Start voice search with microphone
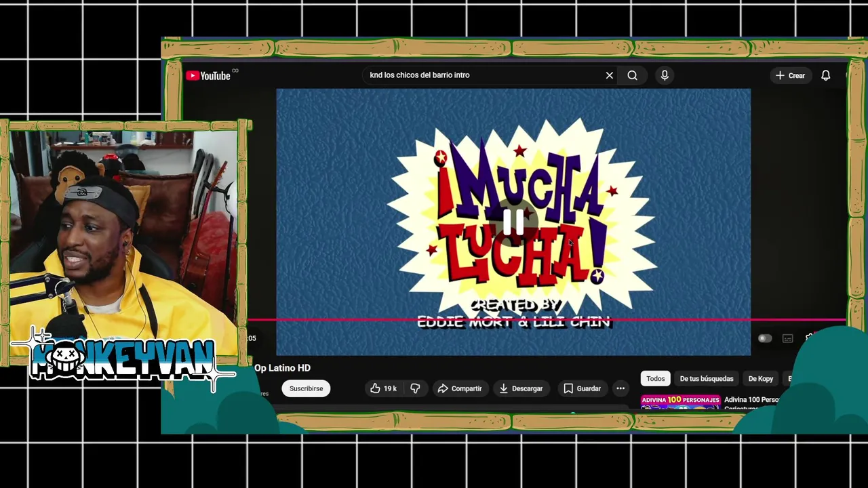This screenshot has width=868, height=488. tap(665, 75)
